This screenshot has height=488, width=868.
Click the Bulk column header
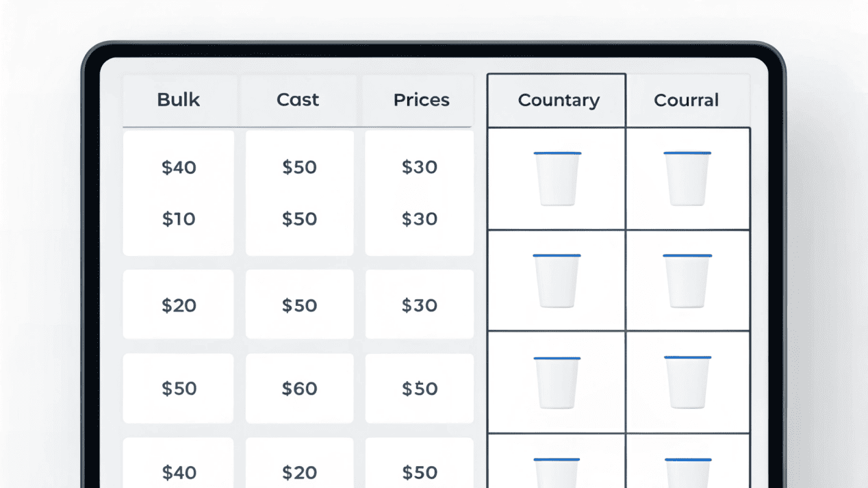pyautogui.click(x=179, y=100)
